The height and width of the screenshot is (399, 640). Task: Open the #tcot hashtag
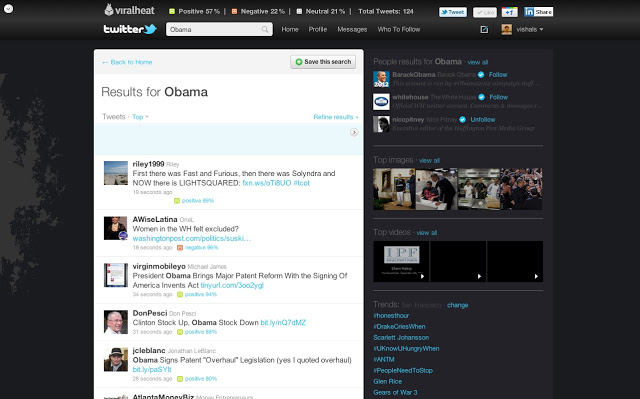point(302,183)
